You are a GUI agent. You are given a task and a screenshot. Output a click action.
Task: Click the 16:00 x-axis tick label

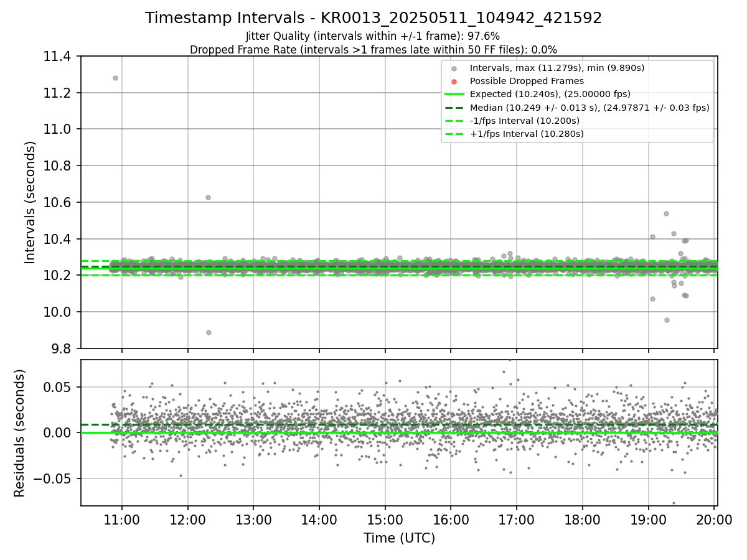[451, 520]
